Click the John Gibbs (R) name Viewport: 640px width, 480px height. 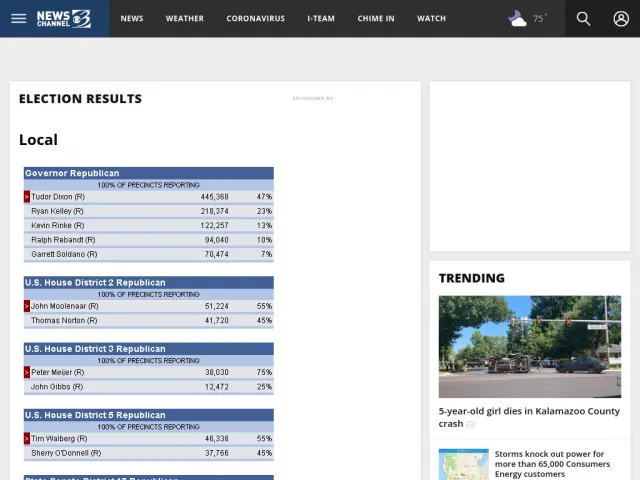[x=57, y=387]
